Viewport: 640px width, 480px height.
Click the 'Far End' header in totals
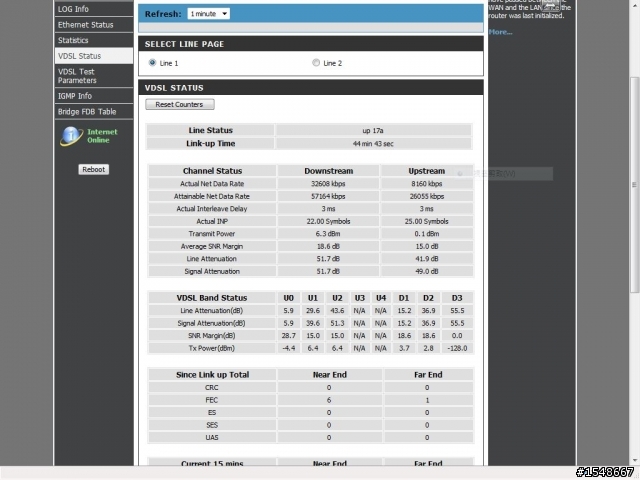pos(428,375)
